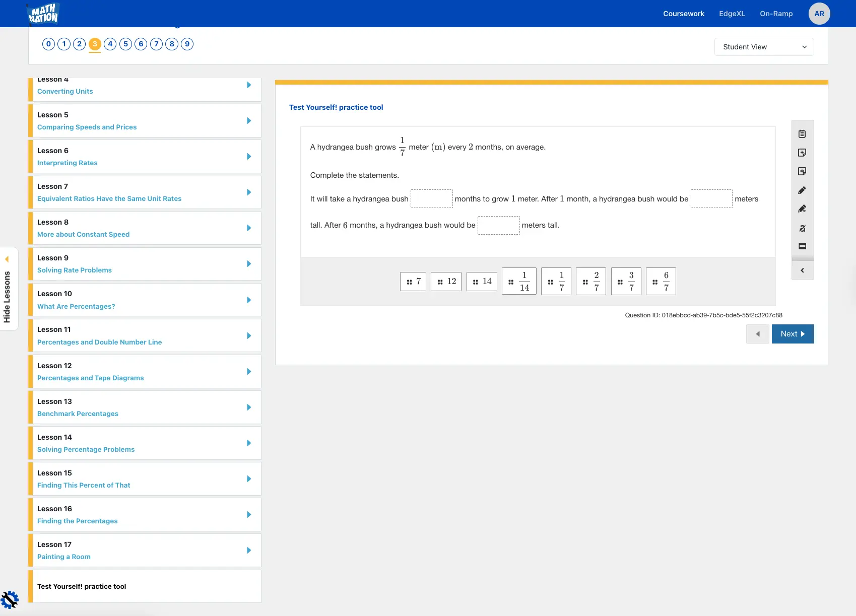Open Lesson 12 Percentages and Tape Diagrams
This screenshot has height=616, width=856.
145,372
